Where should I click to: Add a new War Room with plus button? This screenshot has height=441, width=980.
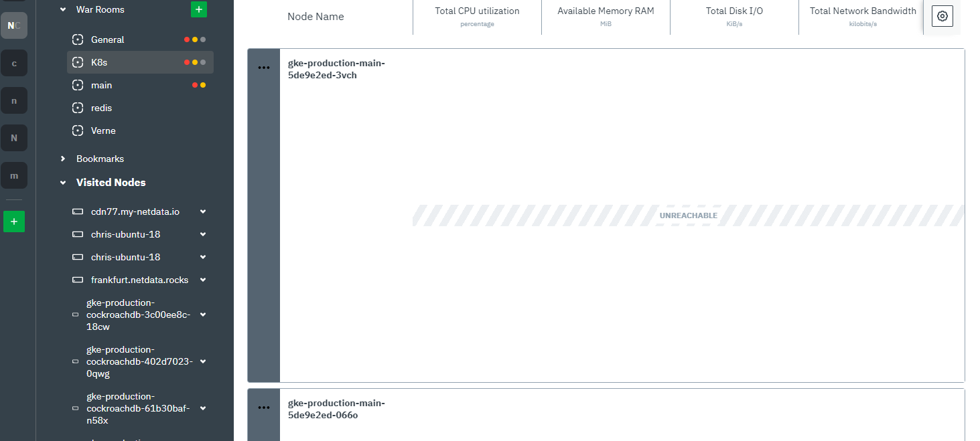[199, 9]
